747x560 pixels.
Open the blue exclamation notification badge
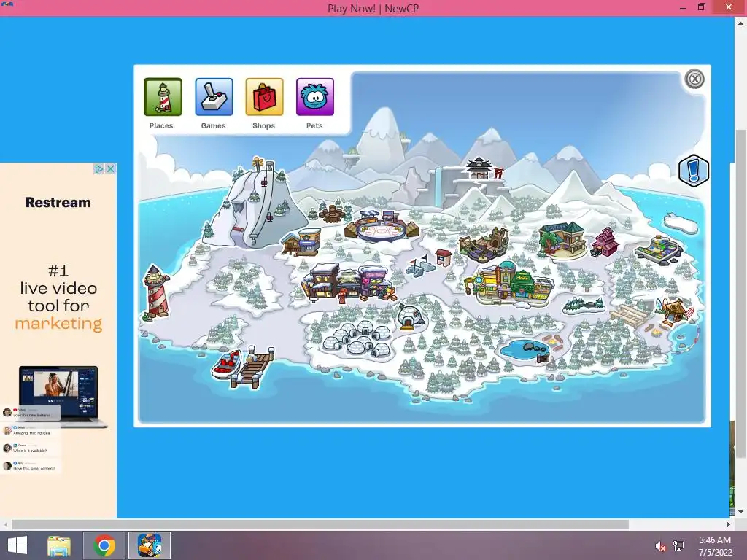pyautogui.click(x=694, y=171)
